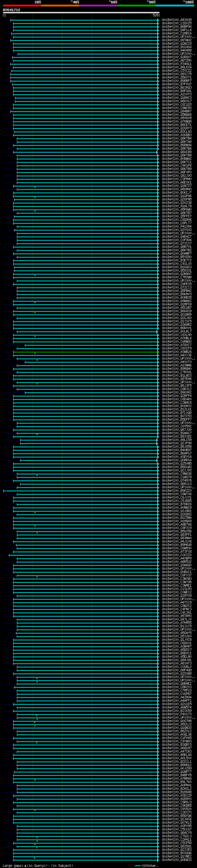Open the UniRef100_Q0EW33 hit label

tap(177, 860)
